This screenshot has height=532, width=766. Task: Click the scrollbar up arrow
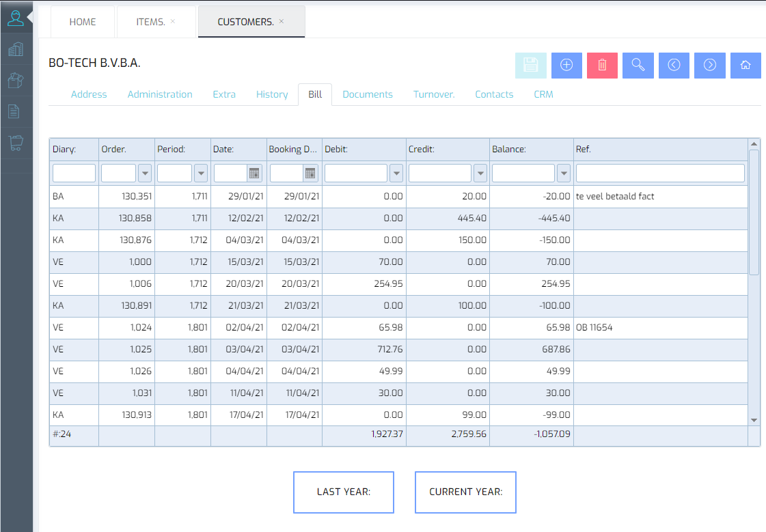[x=754, y=144]
